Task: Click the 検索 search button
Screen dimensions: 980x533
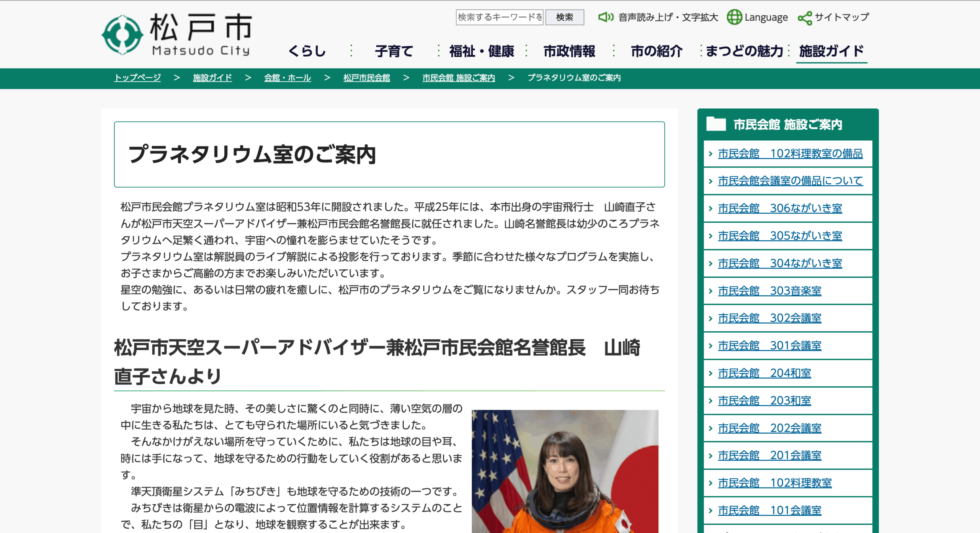Action: 565,17
